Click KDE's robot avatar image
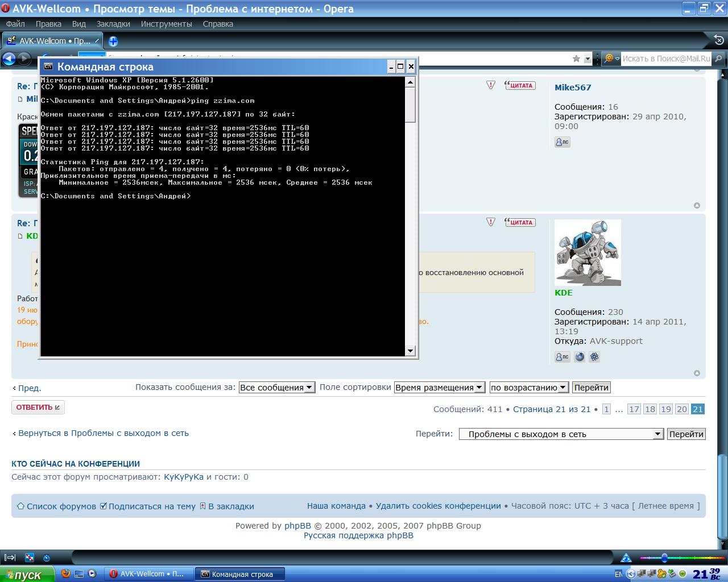 click(588, 252)
